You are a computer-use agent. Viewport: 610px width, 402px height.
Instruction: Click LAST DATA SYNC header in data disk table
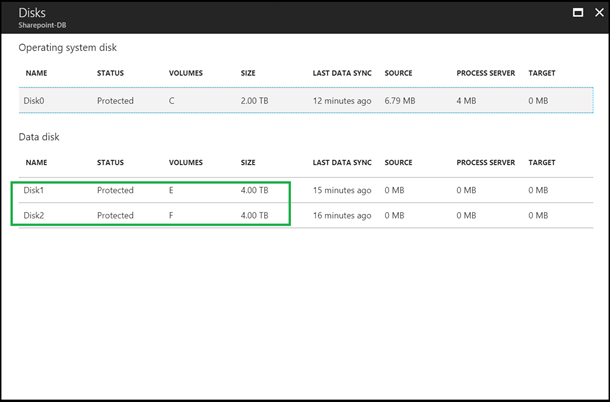[x=342, y=163]
